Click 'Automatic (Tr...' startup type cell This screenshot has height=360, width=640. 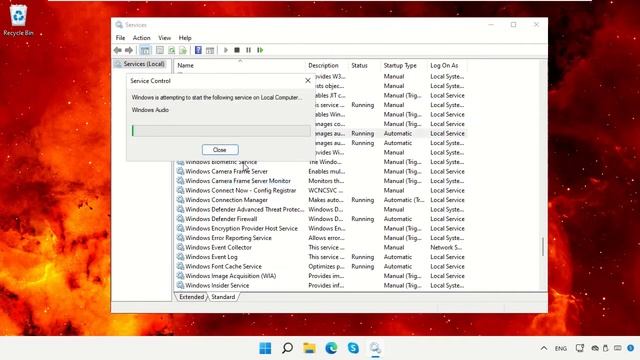tap(404, 200)
